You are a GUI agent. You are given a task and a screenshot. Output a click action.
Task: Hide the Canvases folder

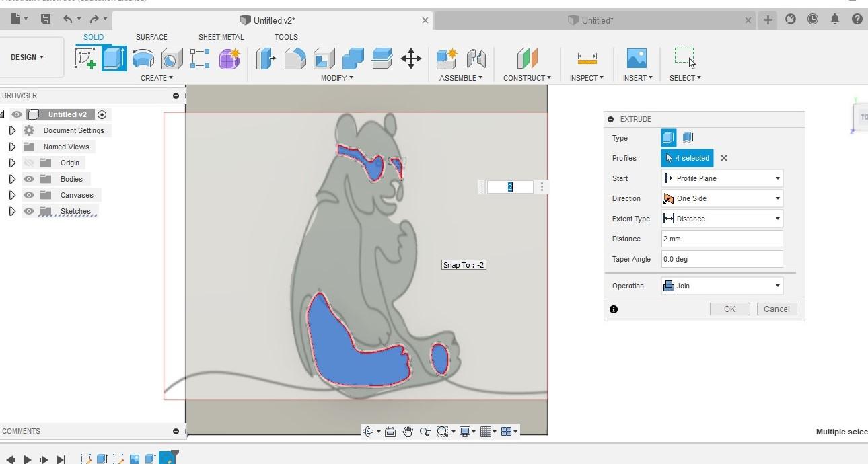pyautogui.click(x=29, y=195)
